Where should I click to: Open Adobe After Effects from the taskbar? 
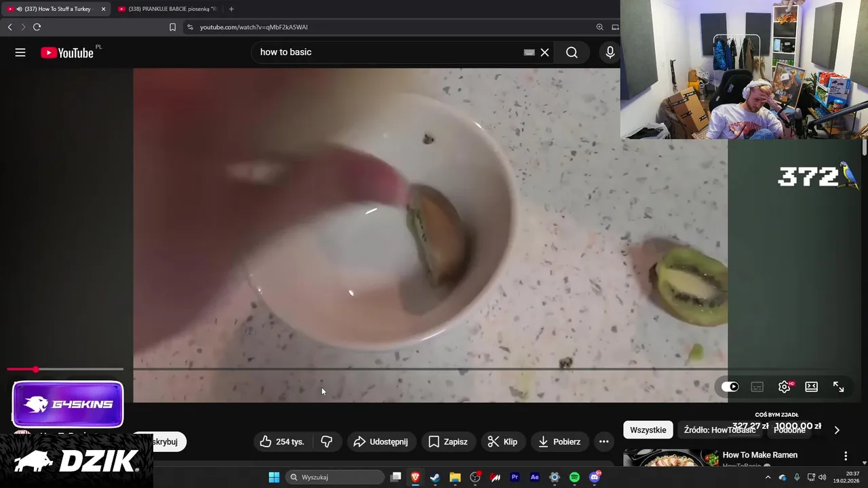(534, 477)
